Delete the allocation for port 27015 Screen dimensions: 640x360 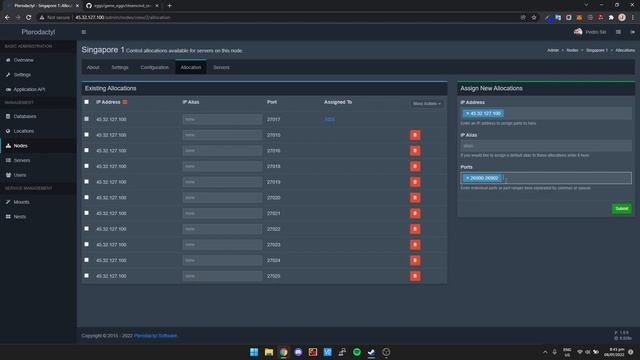415,135
